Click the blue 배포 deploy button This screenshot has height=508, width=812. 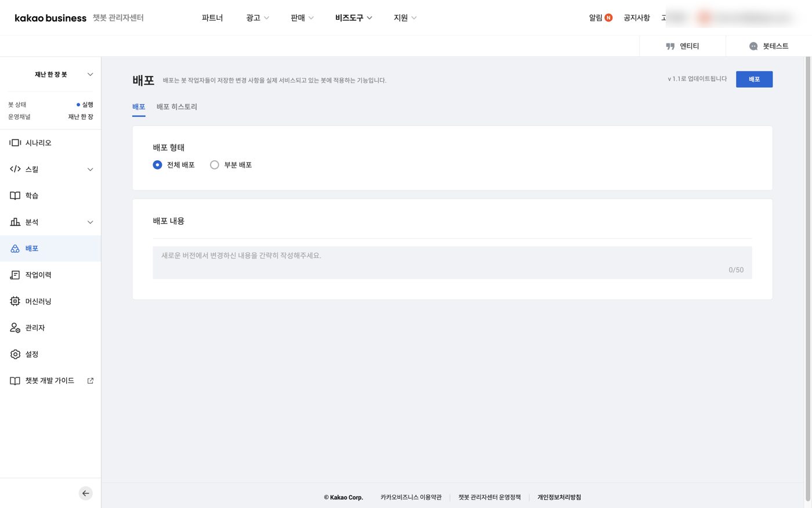point(754,79)
